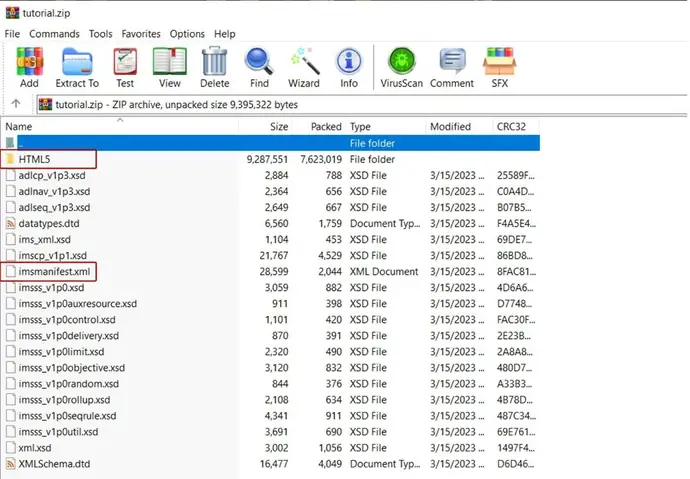Click the parent folder '..' icon
This screenshot has width=690, height=479.
coord(11,143)
